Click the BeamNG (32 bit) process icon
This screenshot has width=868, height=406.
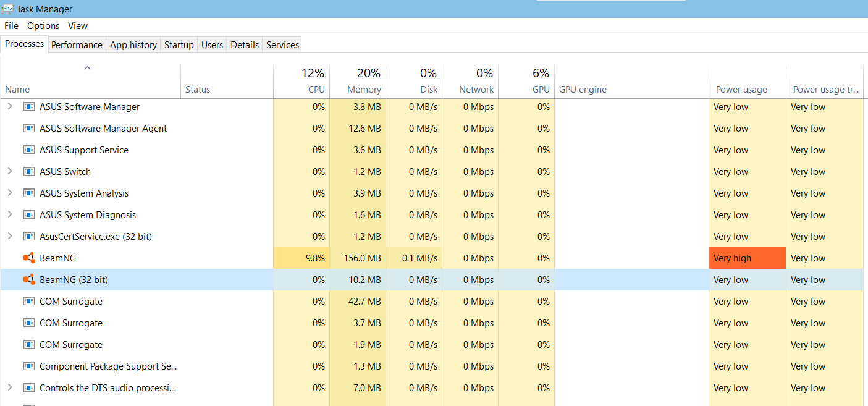pos(28,280)
